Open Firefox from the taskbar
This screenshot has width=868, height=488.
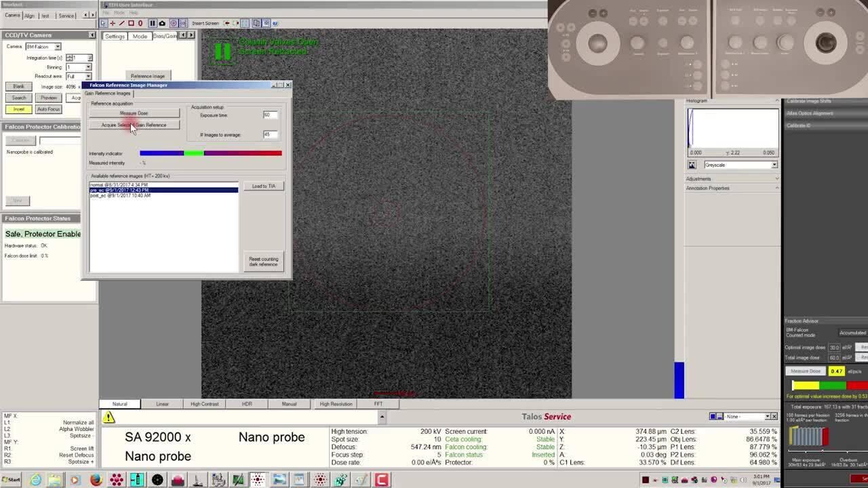96,480
